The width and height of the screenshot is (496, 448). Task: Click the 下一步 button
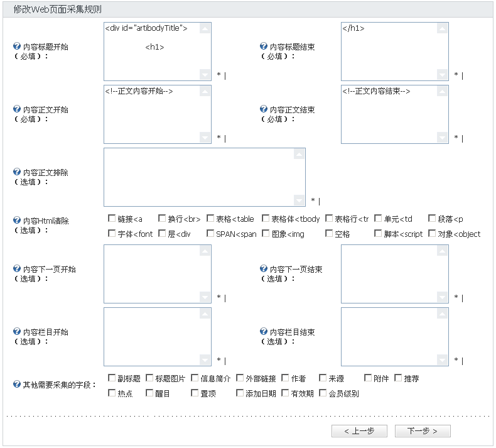(x=423, y=431)
